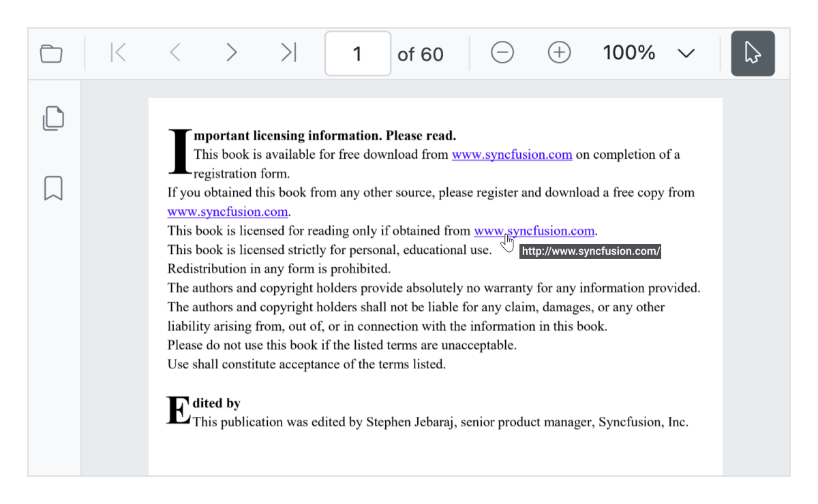Open a PDF file using the folder icon

point(51,52)
